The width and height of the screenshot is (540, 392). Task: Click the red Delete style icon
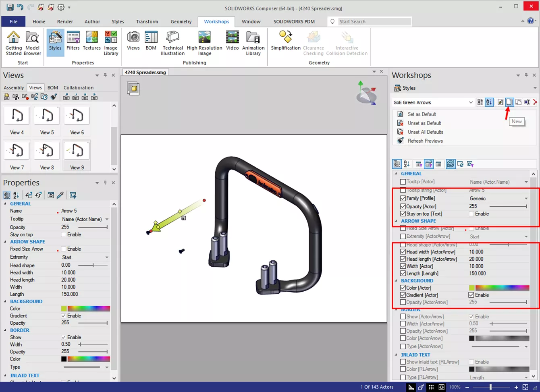[x=536, y=102]
